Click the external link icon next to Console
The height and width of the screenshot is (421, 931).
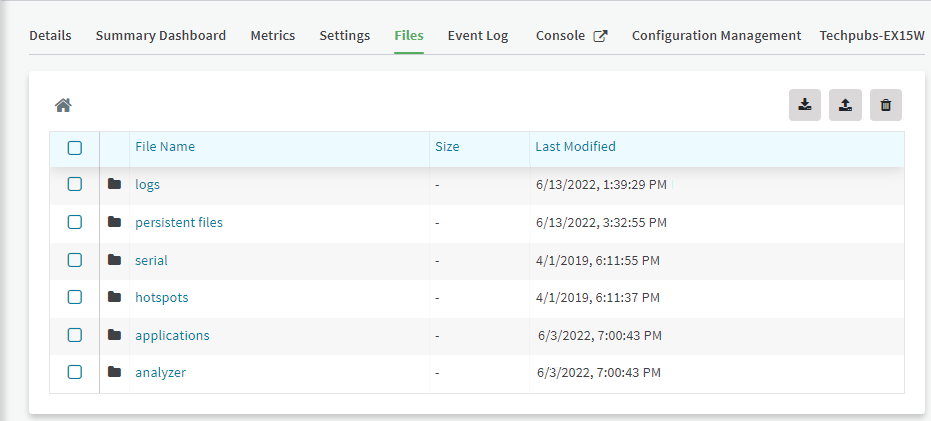601,36
